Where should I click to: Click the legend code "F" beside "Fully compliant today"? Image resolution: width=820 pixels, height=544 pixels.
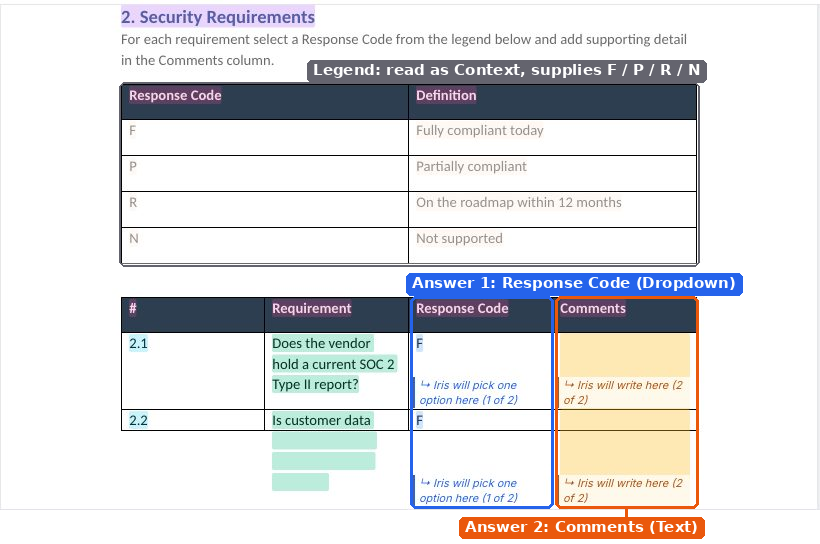[132, 130]
